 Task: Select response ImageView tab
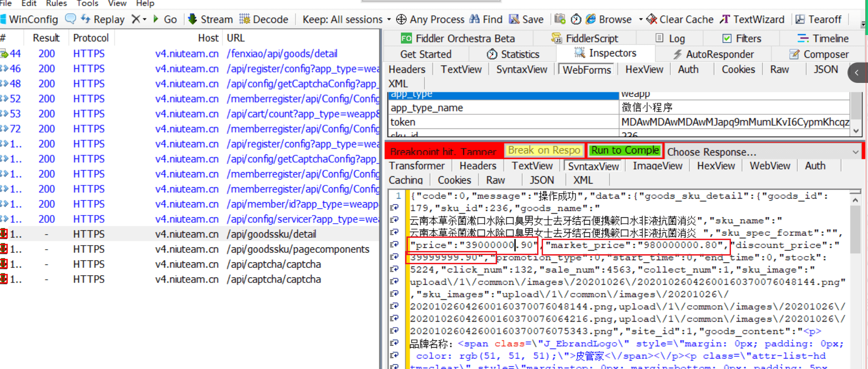point(657,166)
